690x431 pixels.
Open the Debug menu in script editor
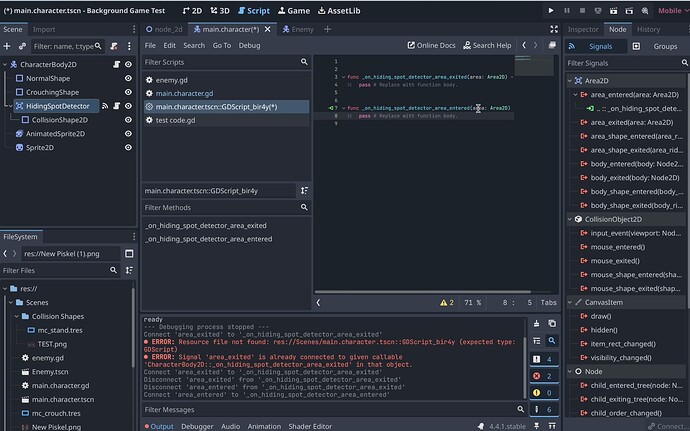tap(249, 46)
